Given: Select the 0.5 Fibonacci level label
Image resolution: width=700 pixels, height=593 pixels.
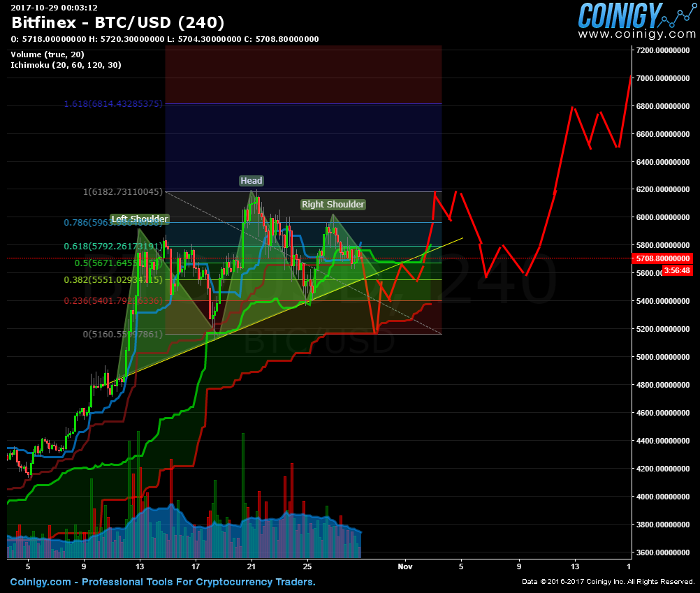Looking at the screenshot, I should (119, 263).
